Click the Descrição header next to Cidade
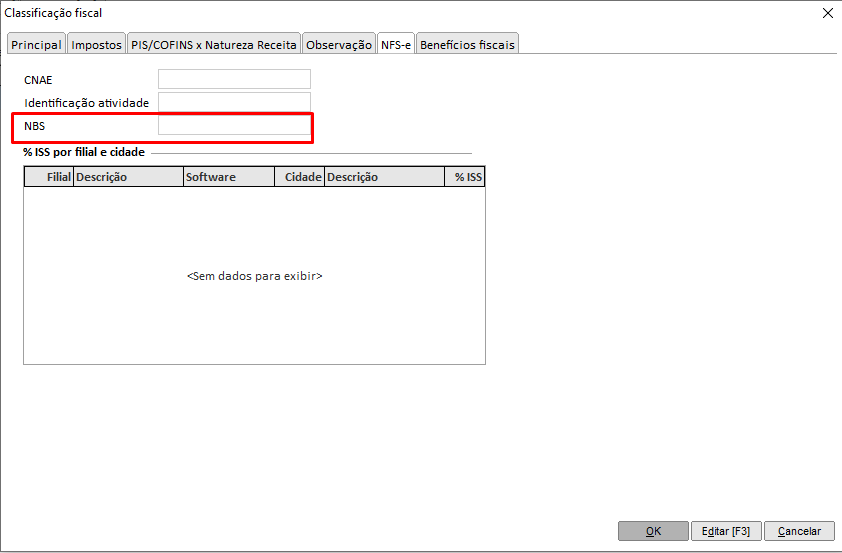842x553 pixels. 384,177
